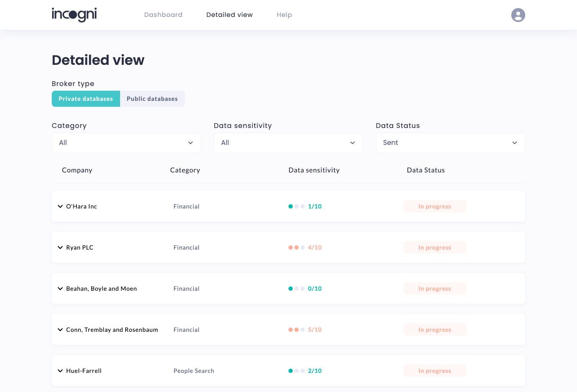Click the Ryan PLC company name
This screenshot has width=577, height=392.
pyautogui.click(x=80, y=247)
